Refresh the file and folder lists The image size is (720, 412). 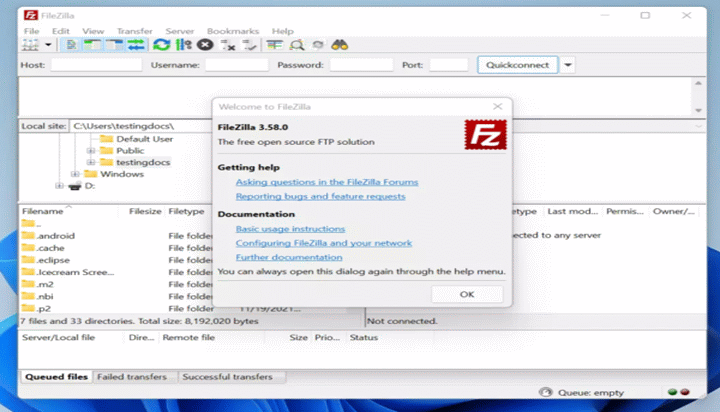pos(161,45)
